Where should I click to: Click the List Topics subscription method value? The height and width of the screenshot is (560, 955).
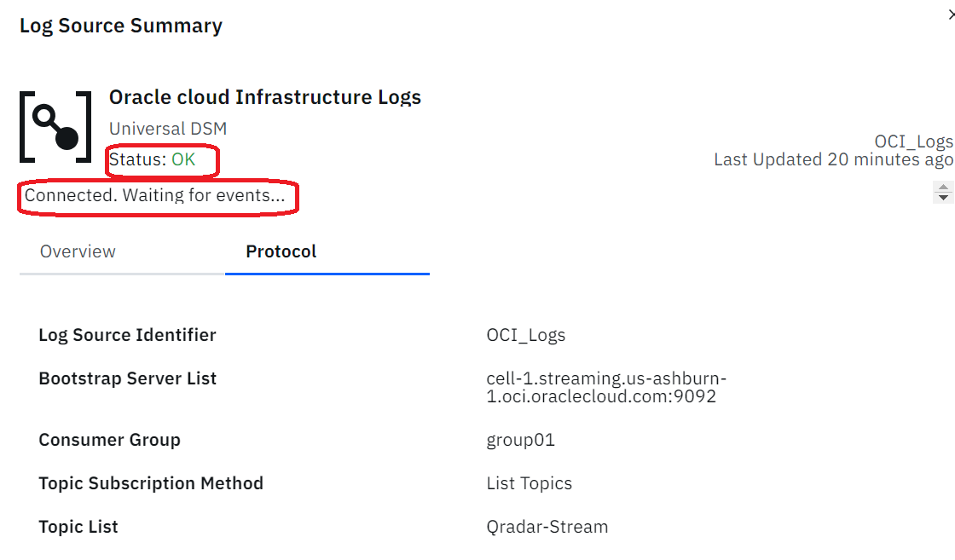tap(530, 483)
